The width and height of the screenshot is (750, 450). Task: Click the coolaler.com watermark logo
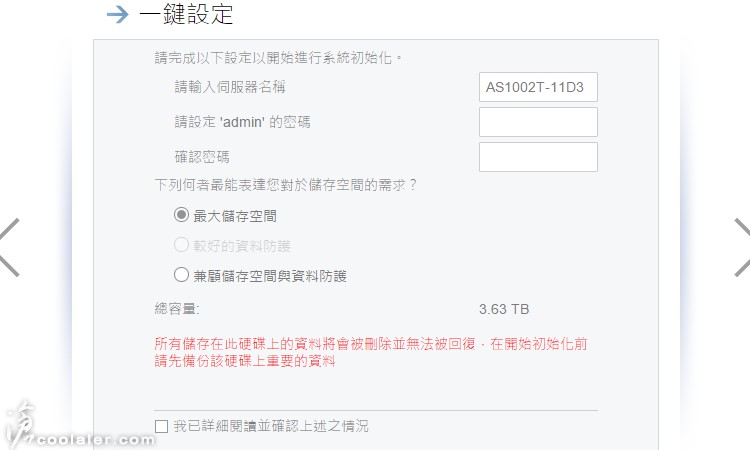point(79,427)
